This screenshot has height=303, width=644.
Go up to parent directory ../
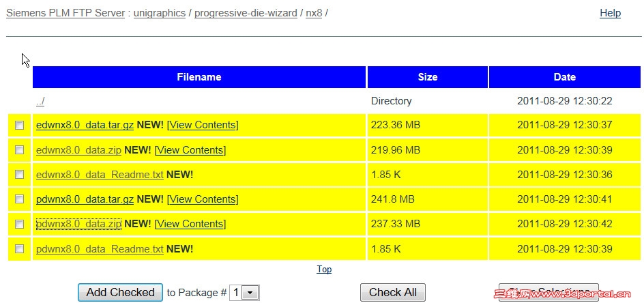[40, 101]
